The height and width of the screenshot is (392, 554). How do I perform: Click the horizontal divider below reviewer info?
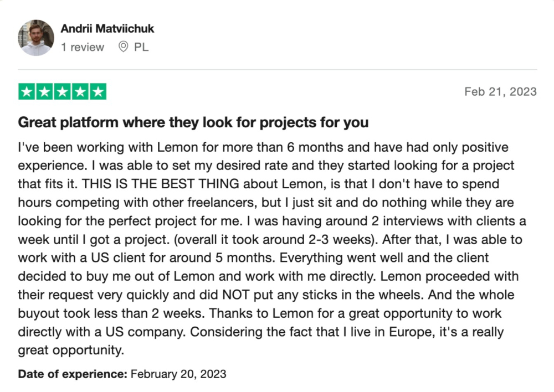pyautogui.click(x=278, y=70)
